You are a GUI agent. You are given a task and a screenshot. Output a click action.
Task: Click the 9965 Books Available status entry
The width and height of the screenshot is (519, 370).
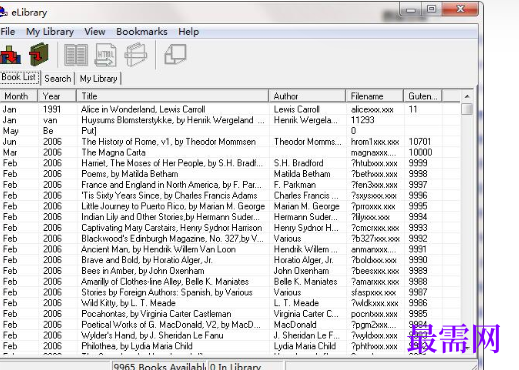(159, 366)
